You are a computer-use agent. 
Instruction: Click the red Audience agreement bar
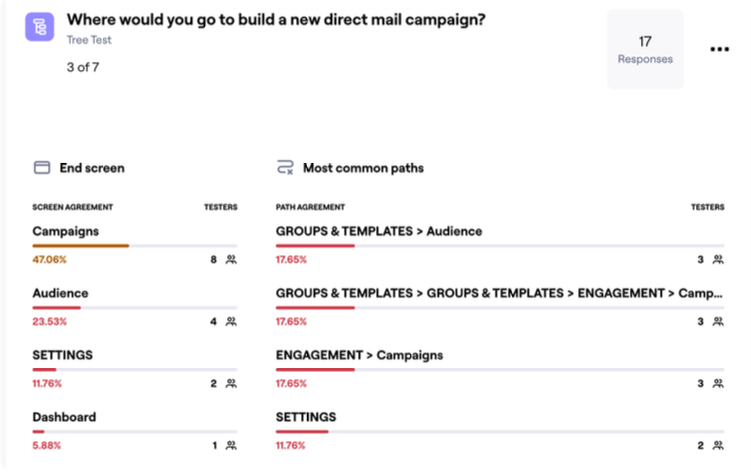[56, 307]
